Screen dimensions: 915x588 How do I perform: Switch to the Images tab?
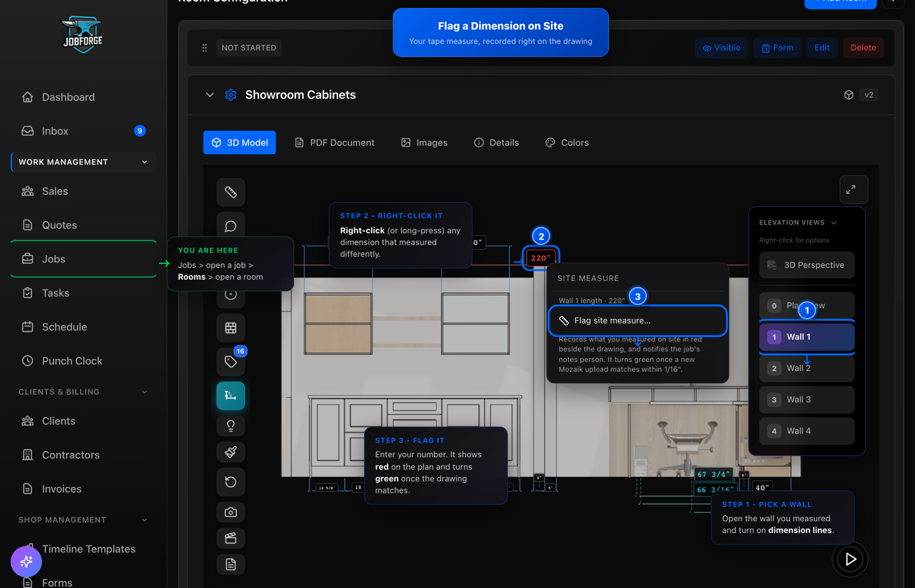[424, 142]
